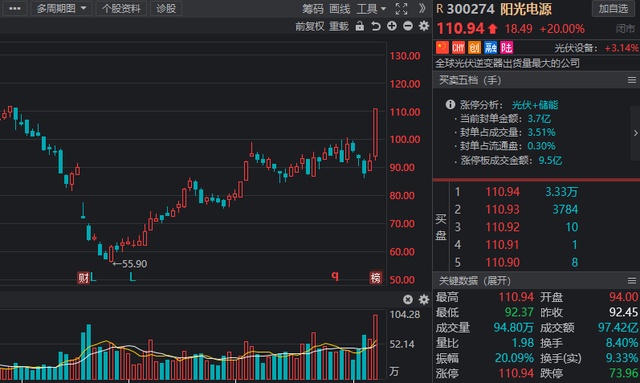Open the 诊股 tab
This screenshot has height=383, width=640.
click(166, 9)
